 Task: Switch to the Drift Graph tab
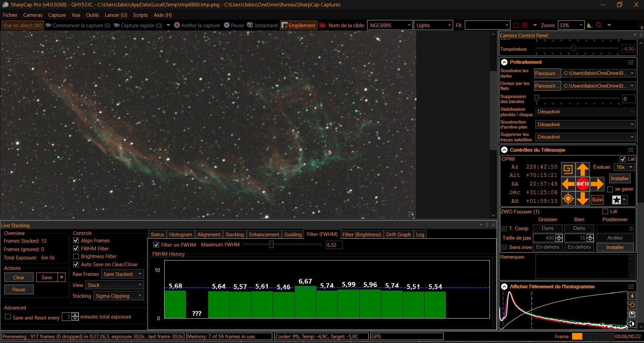click(398, 235)
